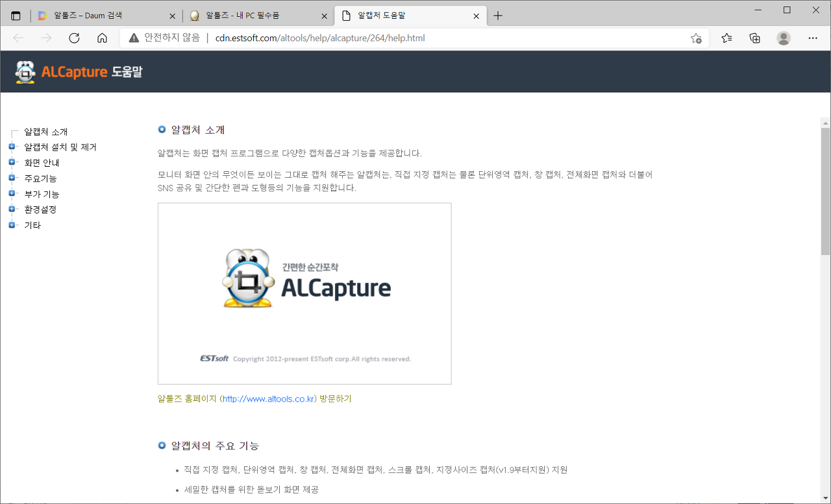
Task: Expand the 주요기능 tree node
Action: (12, 178)
